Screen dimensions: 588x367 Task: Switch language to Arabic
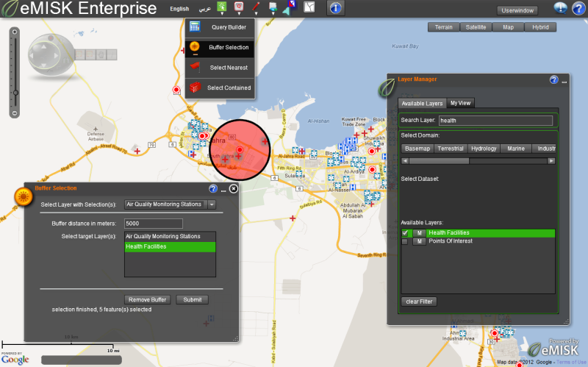tap(205, 9)
